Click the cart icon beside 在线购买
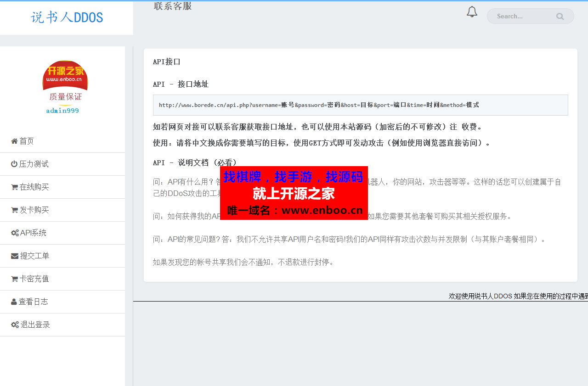This screenshot has height=386, width=588. coord(14,187)
